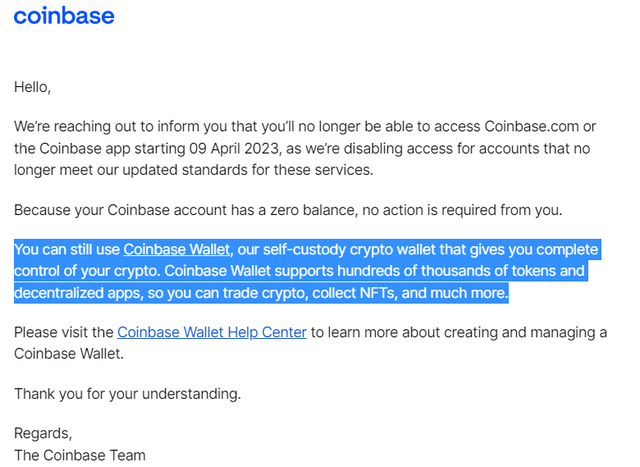The height and width of the screenshot is (467, 640).
Task: Click 'Thank you for your understanding.' line
Action: pyautogui.click(x=128, y=394)
